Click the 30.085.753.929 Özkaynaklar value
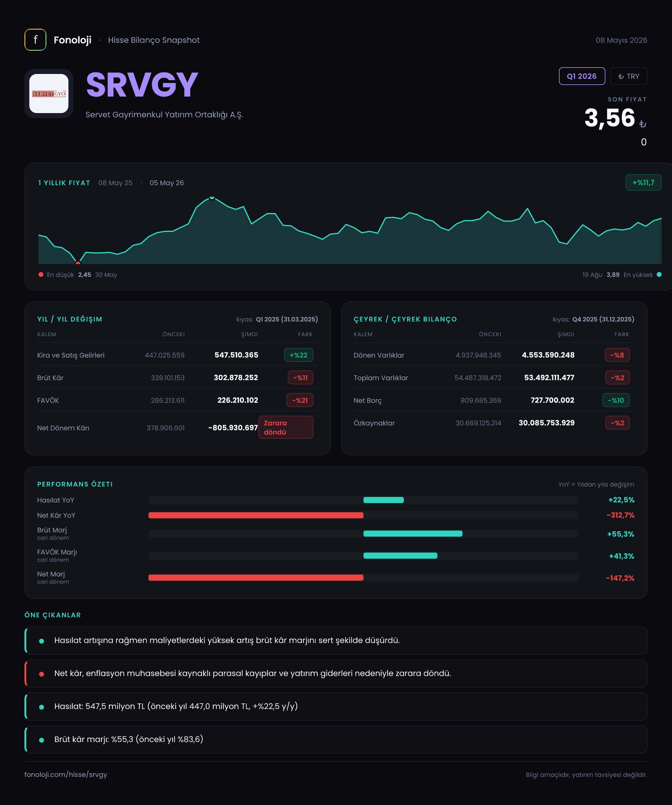The width and height of the screenshot is (672, 805). [x=547, y=423]
